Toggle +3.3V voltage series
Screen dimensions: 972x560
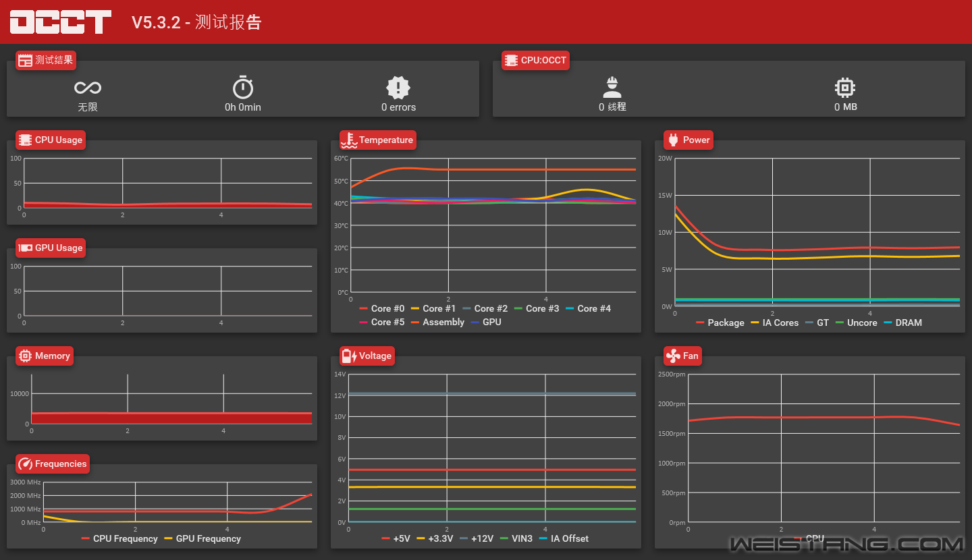tap(435, 538)
